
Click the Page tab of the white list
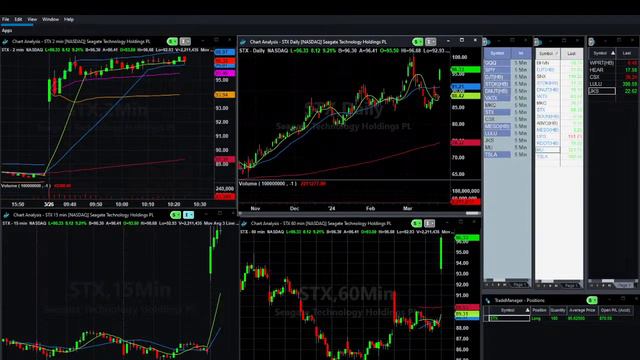tap(571, 285)
